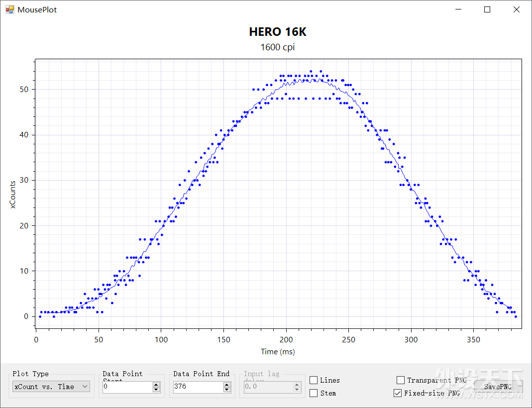Viewport: 532px width, 408px height.
Task: Enable the Lines checkbox
Action: pos(314,380)
